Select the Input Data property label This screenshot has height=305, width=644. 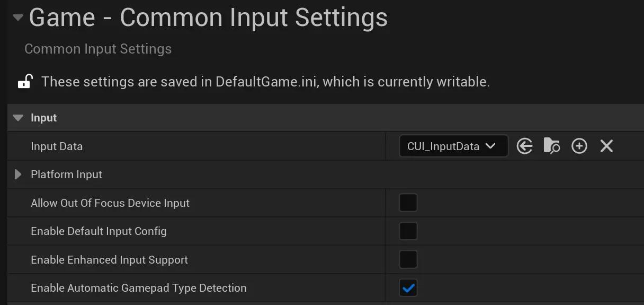57,146
